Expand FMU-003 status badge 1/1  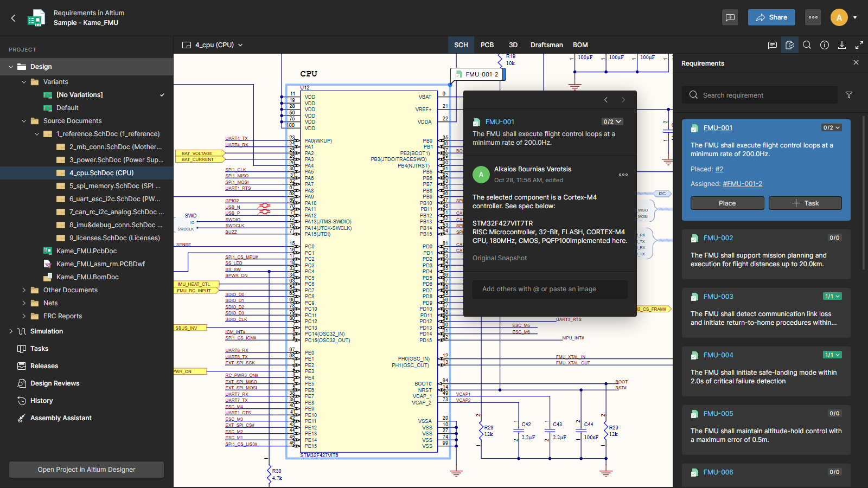pyautogui.click(x=832, y=297)
